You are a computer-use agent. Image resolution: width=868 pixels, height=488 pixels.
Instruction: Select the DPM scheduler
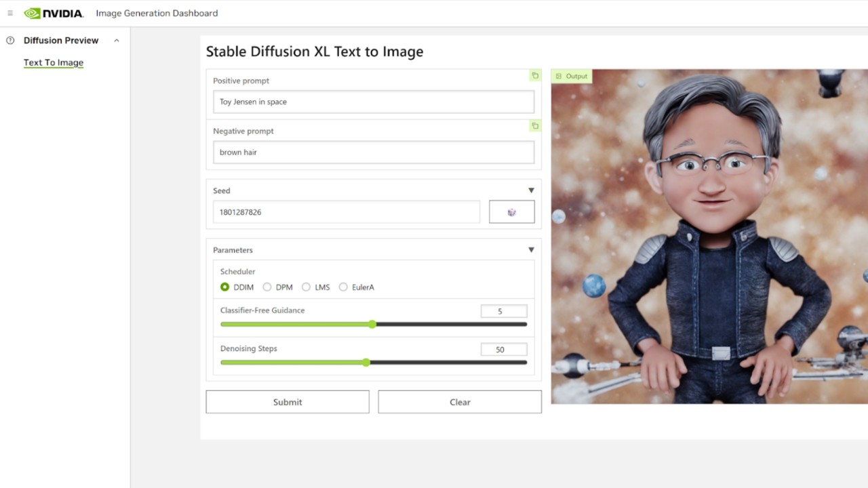point(267,287)
